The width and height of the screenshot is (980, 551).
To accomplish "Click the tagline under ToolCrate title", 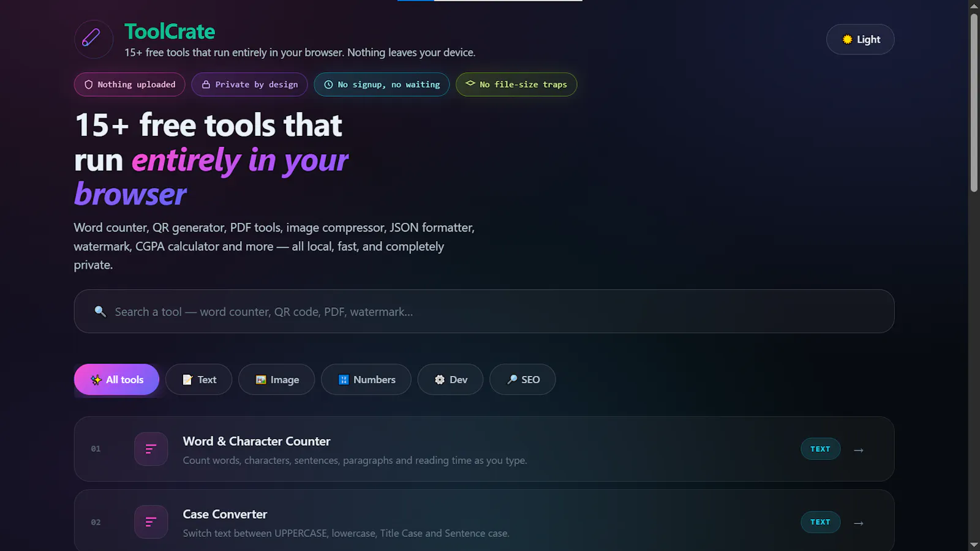I will click(x=300, y=53).
